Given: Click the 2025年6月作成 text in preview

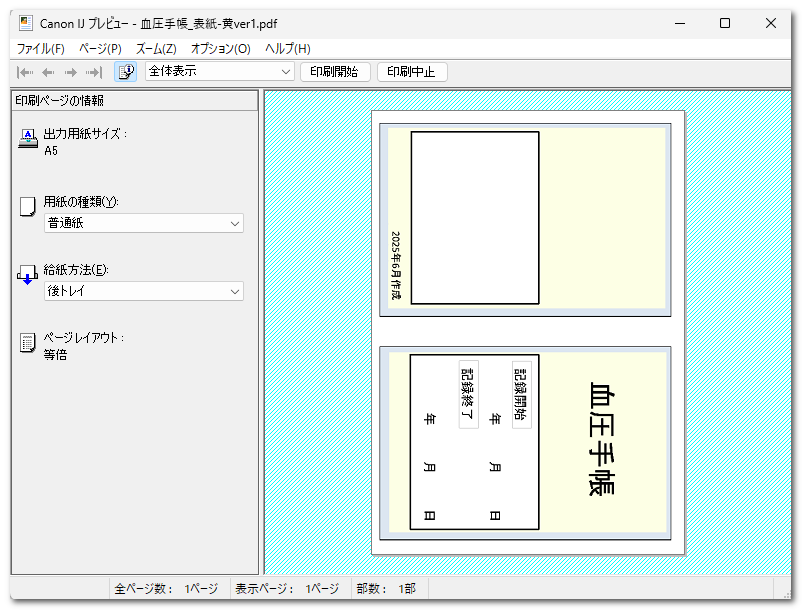Looking at the screenshot, I should [x=395, y=265].
